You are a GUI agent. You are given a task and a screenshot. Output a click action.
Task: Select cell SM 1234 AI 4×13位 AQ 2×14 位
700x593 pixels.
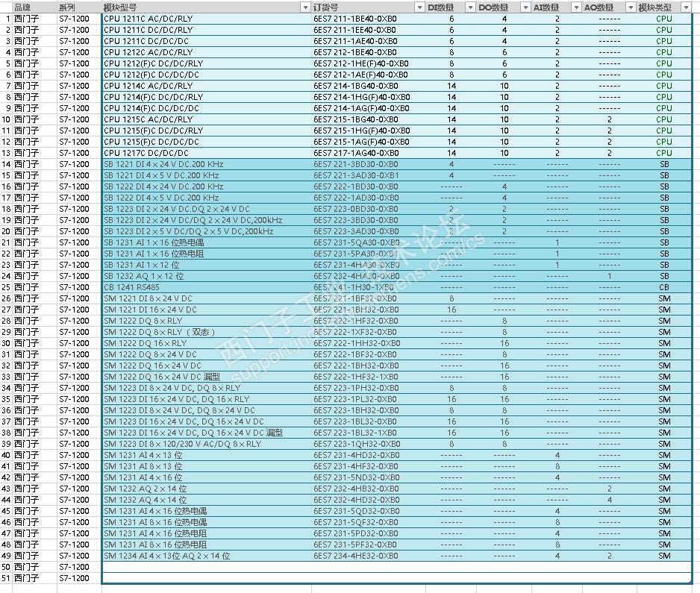pos(207,556)
